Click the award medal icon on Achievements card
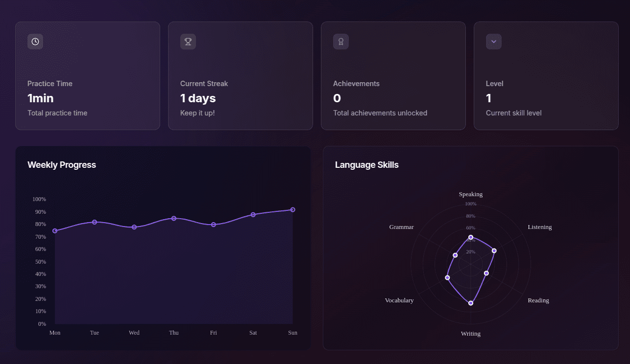The height and width of the screenshot is (364, 630). 340,42
